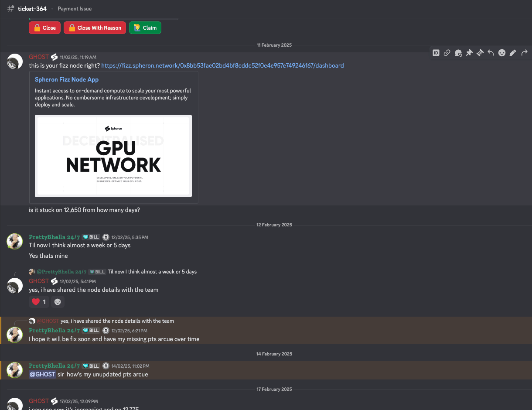
Task: Claim the ticket with green button
Action: (x=145, y=28)
